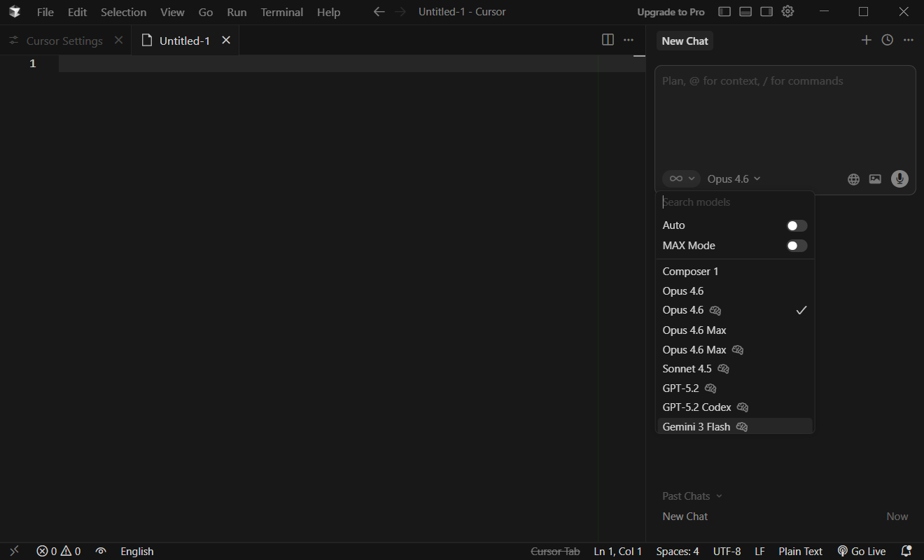Activate voice input microphone button
Screen dimensions: 924x560
tap(899, 179)
